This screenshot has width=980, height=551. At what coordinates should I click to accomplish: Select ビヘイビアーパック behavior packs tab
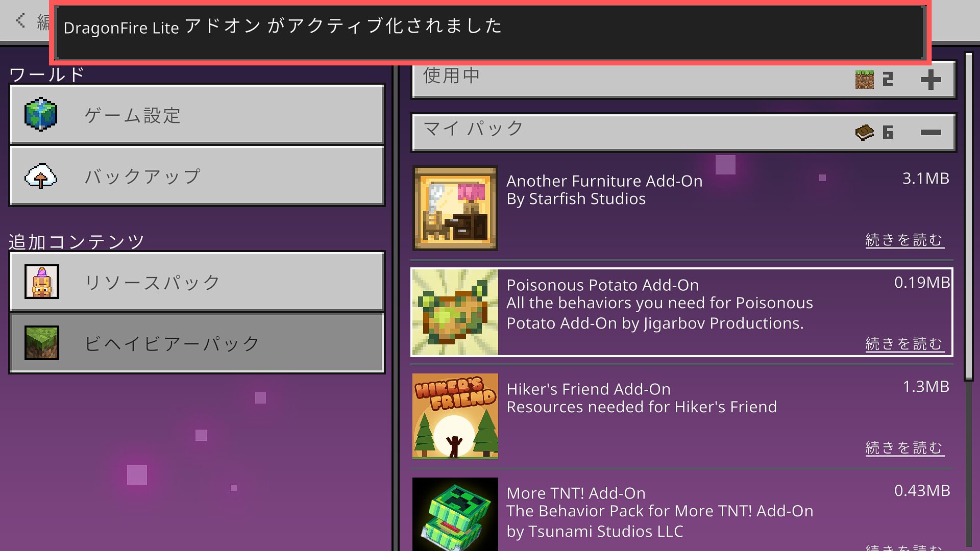point(197,343)
